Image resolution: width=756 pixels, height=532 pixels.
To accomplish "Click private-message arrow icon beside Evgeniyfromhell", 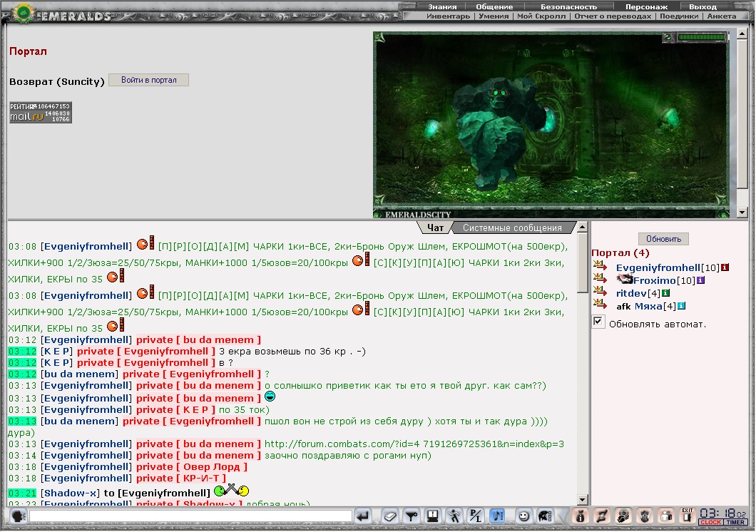I will coord(600,265).
